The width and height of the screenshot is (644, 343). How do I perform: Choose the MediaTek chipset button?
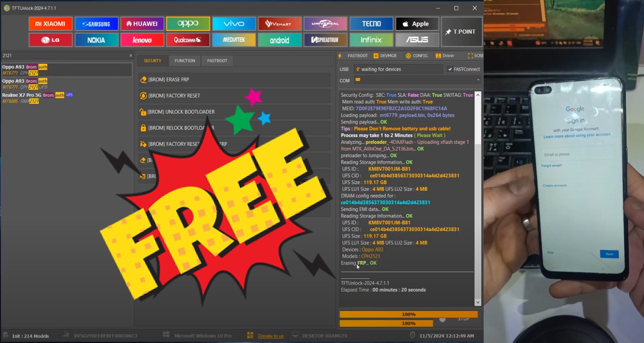234,40
